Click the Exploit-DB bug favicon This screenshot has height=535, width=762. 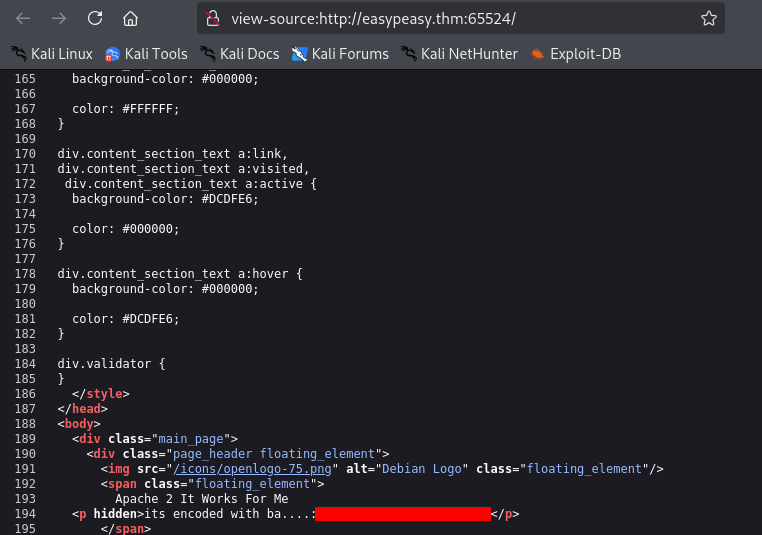(x=537, y=54)
